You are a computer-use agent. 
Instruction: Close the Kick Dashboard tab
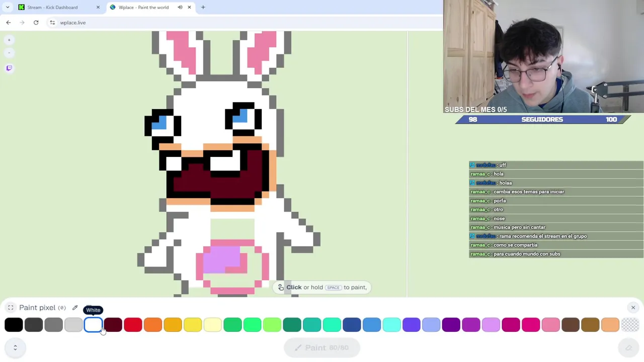click(x=98, y=7)
